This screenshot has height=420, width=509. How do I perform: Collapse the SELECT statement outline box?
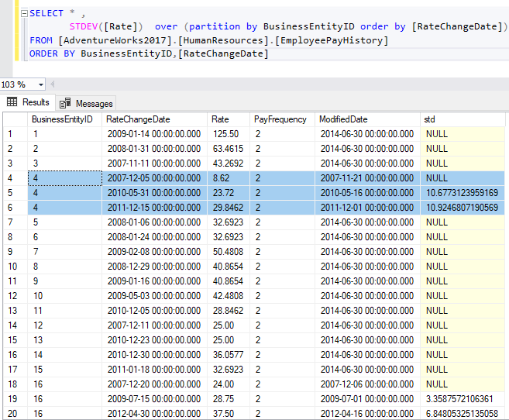pyautogui.click(x=24, y=14)
